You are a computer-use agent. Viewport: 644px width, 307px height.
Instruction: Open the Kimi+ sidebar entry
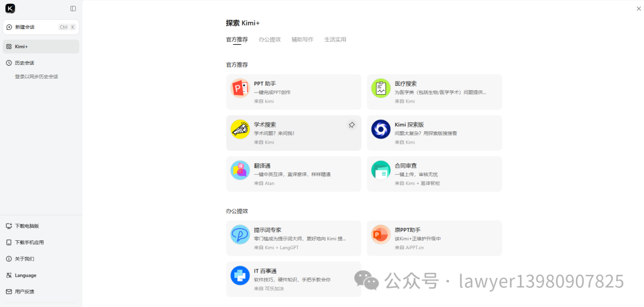[x=41, y=46]
